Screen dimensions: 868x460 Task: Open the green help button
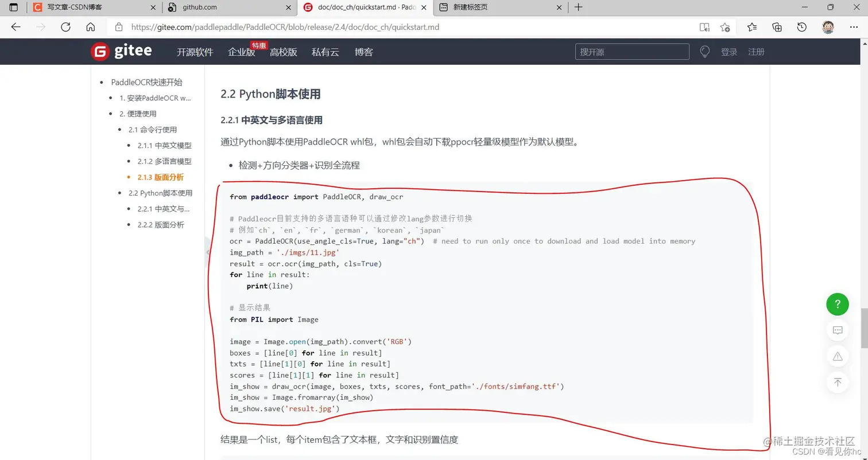[x=838, y=304]
